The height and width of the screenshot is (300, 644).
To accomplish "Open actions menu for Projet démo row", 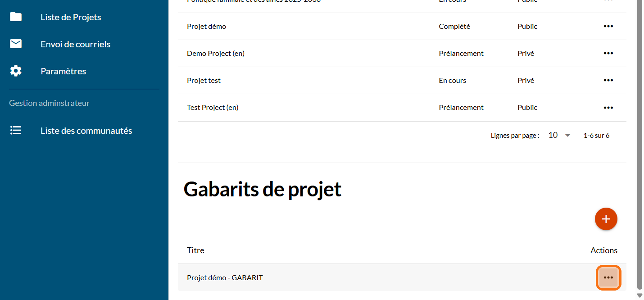I will (x=608, y=27).
